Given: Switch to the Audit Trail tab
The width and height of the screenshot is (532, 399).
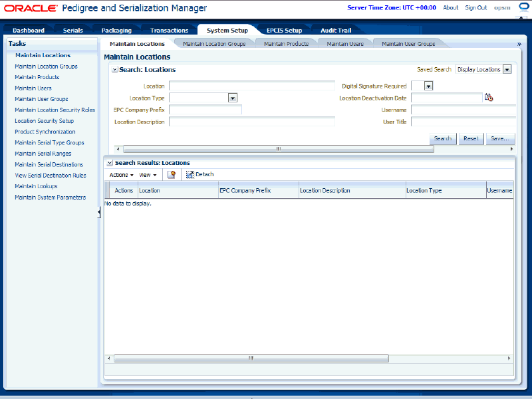Looking at the screenshot, I should pos(336,30).
